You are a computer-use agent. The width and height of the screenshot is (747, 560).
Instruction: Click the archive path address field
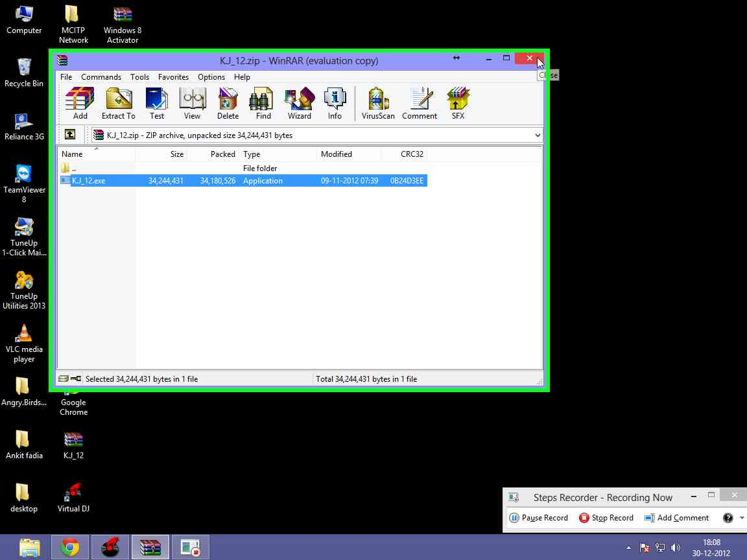(317, 135)
